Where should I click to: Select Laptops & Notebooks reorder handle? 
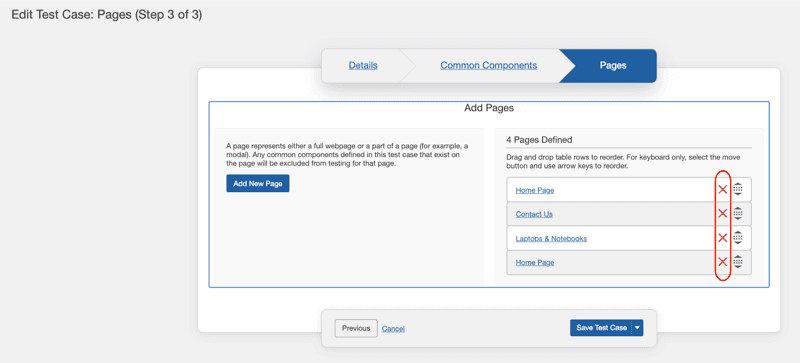tap(738, 238)
